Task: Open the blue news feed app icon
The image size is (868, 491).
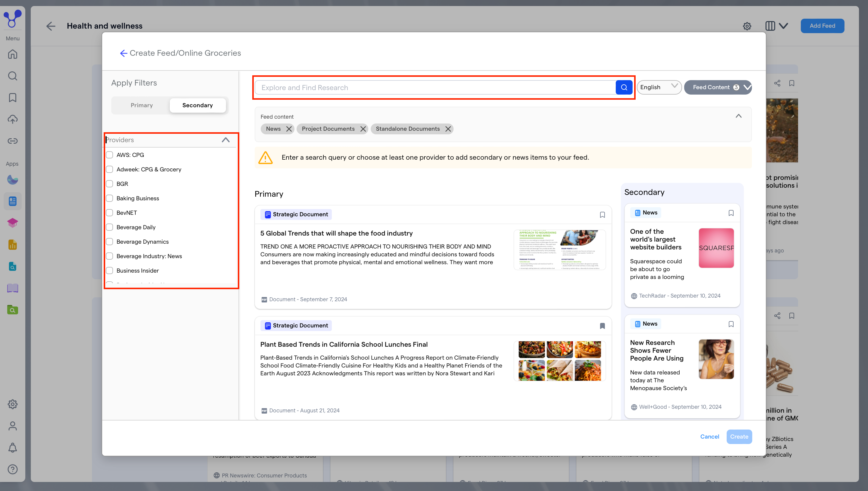Action: [x=12, y=201]
